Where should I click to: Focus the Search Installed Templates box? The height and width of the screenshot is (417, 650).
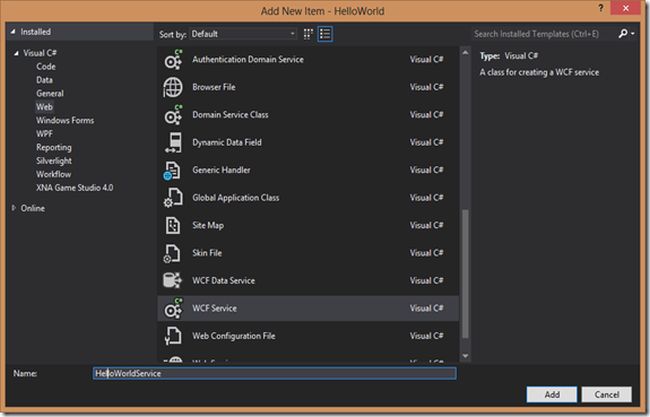pos(543,34)
